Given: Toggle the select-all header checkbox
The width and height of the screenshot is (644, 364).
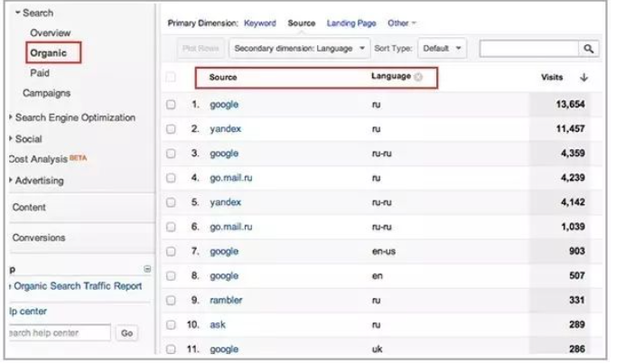Looking at the screenshot, I should click(x=171, y=78).
